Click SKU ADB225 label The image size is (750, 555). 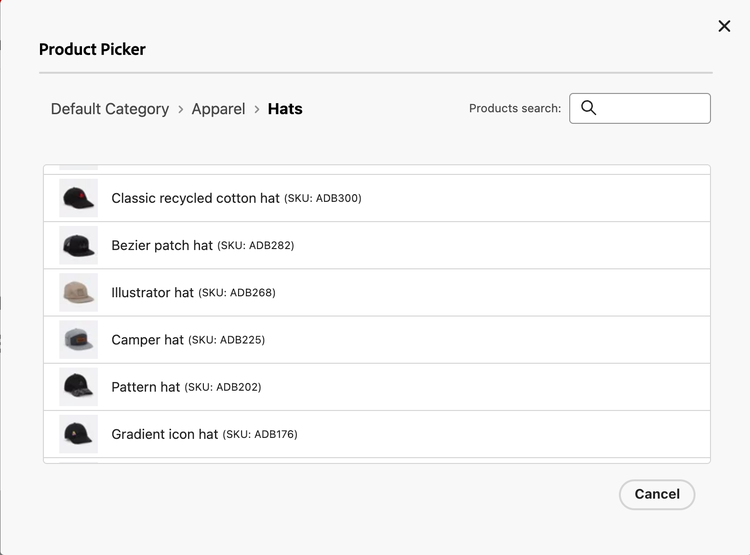pyautogui.click(x=227, y=340)
